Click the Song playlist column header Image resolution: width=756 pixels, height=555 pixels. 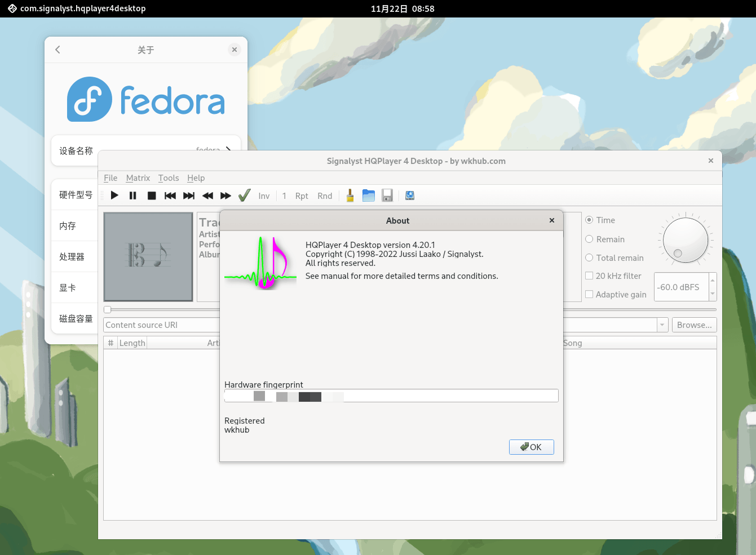(573, 343)
